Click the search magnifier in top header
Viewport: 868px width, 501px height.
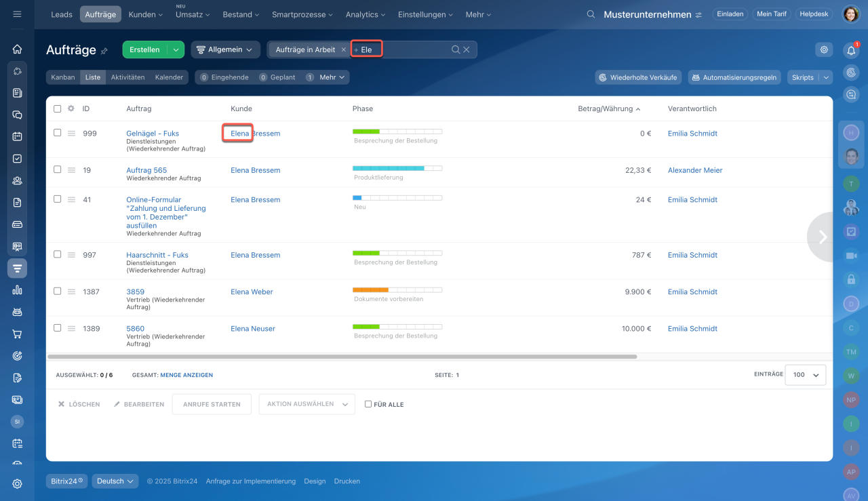(x=591, y=14)
